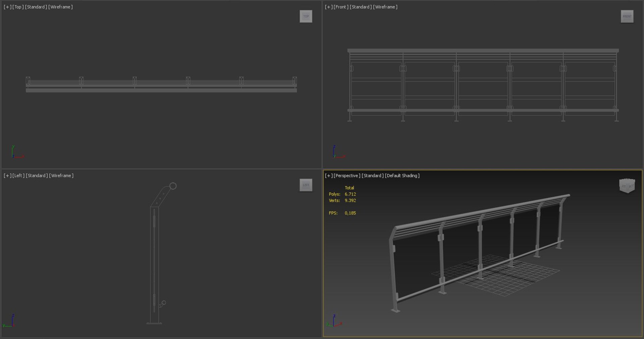Open the [Wireframe] menu in Front viewport
Image resolution: width=644 pixels, height=339 pixels.
385,7
